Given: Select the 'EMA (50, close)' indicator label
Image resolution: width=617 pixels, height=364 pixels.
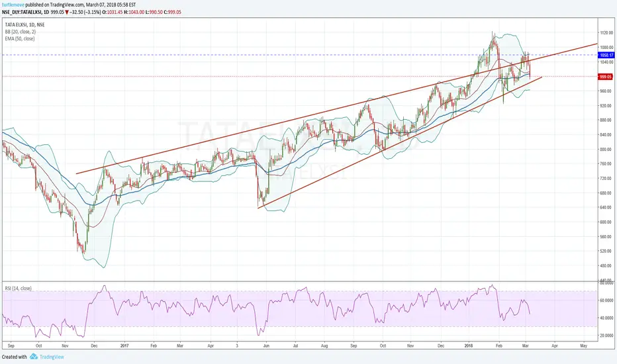Looking at the screenshot, I should (20, 38).
